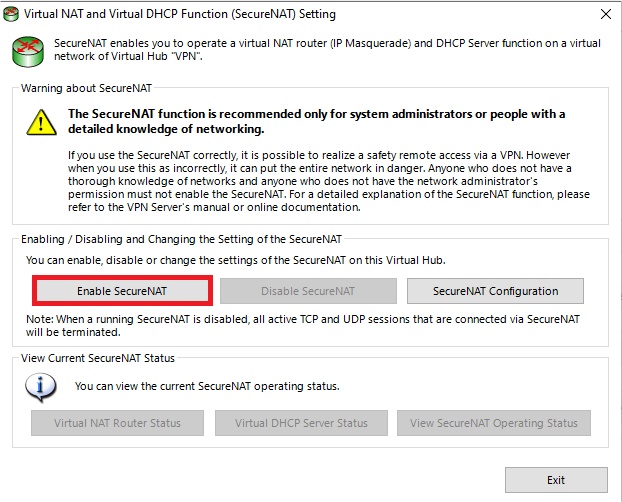622x502 pixels.
Task: Click the dialog title text
Action: (x=180, y=14)
